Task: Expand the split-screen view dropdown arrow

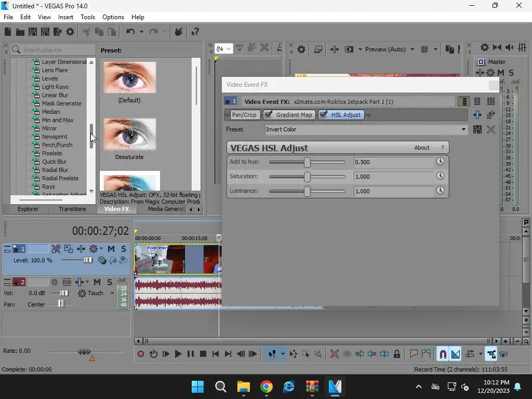Action: tap(360, 49)
